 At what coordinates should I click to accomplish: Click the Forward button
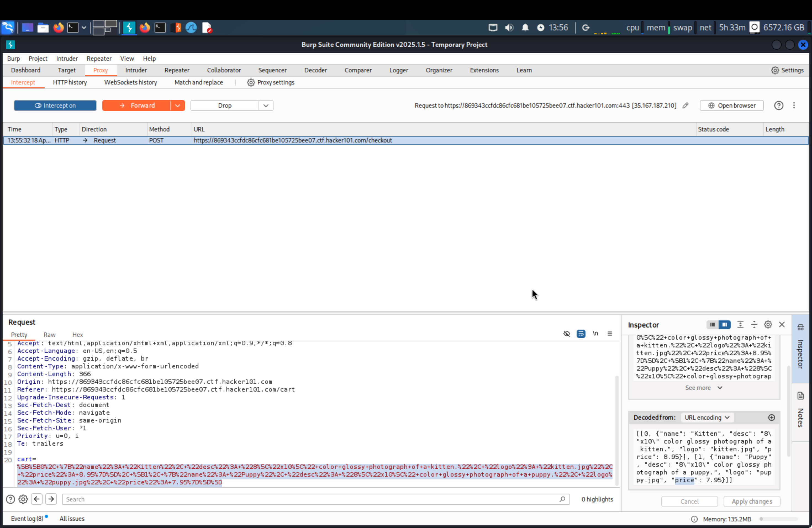(136, 105)
